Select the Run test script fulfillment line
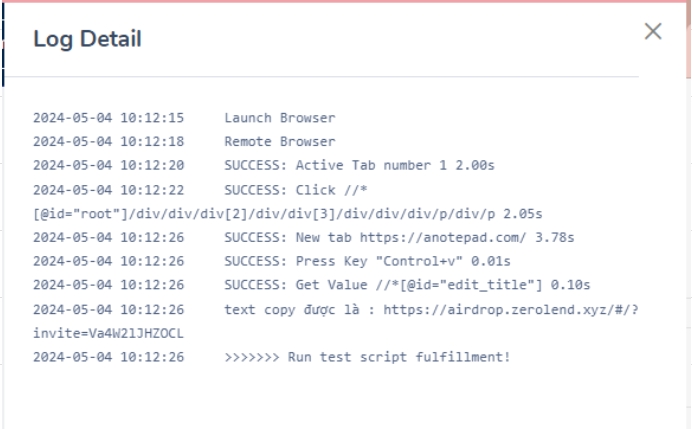Viewport: 692px width, 429px height. click(367, 357)
